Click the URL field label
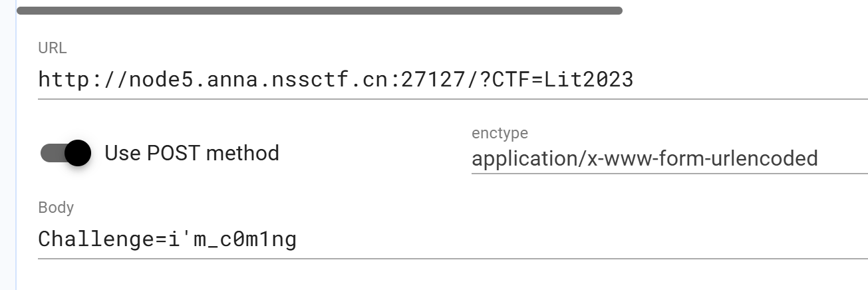Image resolution: width=868 pixels, height=290 pixels. pyautogui.click(x=53, y=49)
